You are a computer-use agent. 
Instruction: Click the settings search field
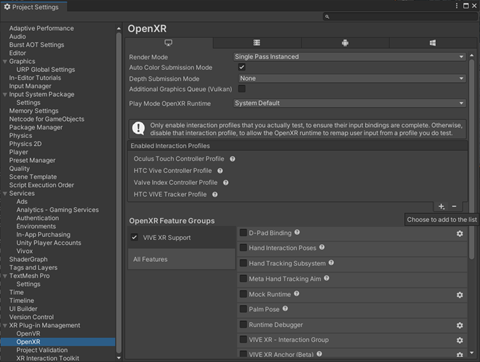click(x=400, y=17)
